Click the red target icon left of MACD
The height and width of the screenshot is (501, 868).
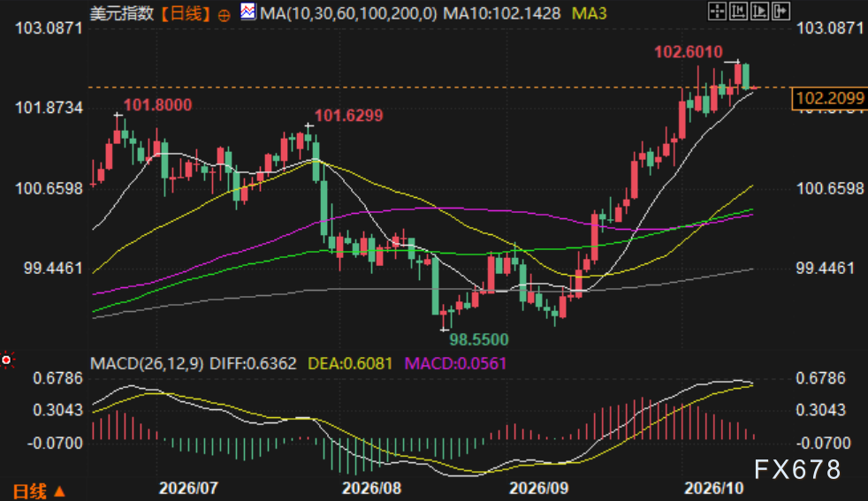tap(7, 361)
